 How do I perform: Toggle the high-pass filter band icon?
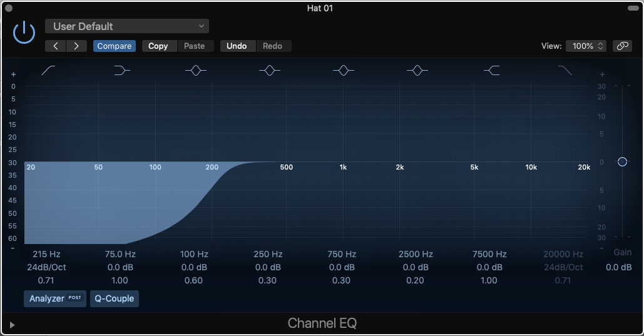pos(48,71)
